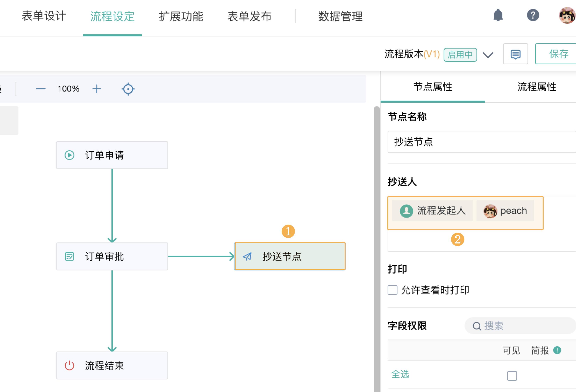The height and width of the screenshot is (392, 576).
Task: Open the help question mark icon
Action: pyautogui.click(x=533, y=15)
